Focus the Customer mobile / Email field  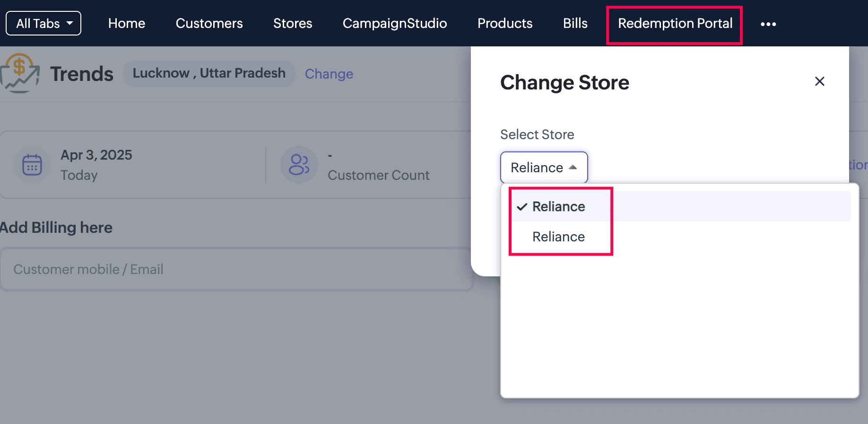click(236, 269)
